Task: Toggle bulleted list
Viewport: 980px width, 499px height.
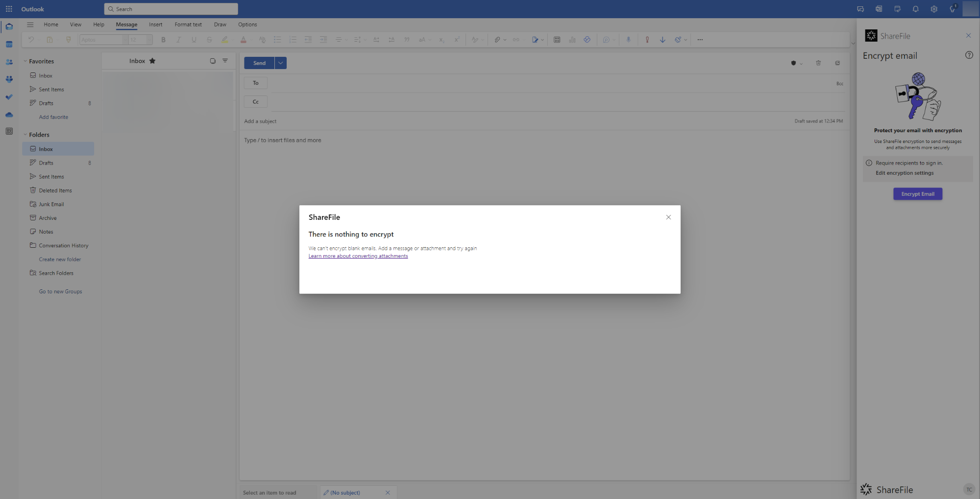Action: pos(277,40)
